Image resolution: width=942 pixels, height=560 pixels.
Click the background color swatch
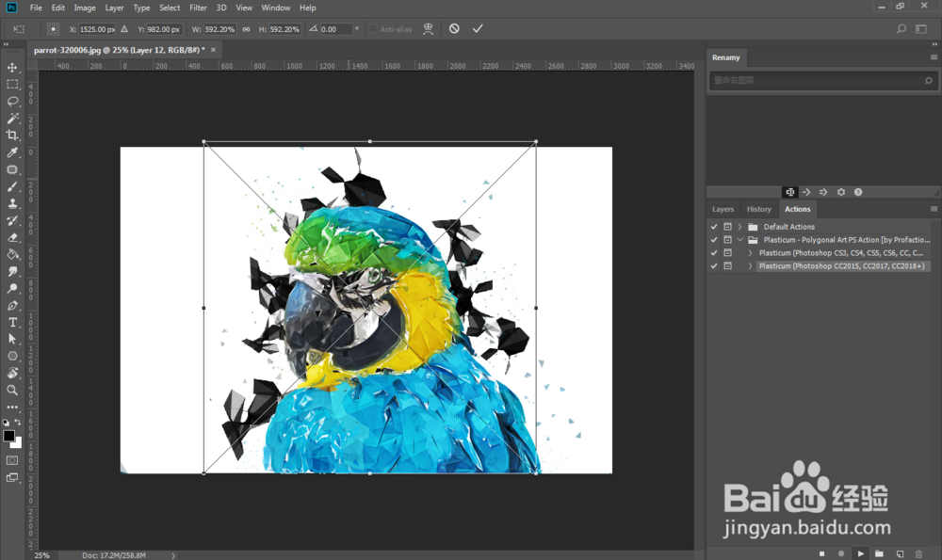tap(17, 443)
